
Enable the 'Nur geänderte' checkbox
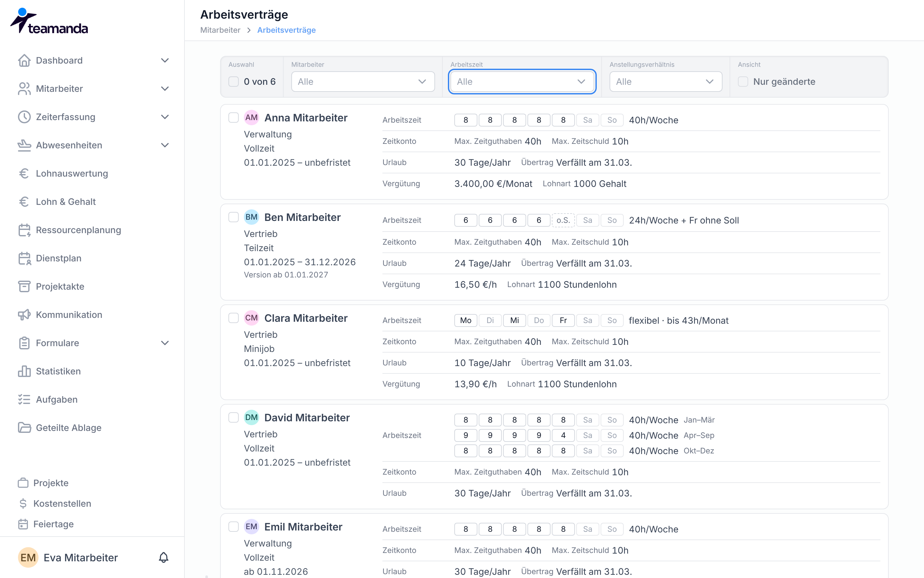[743, 82]
